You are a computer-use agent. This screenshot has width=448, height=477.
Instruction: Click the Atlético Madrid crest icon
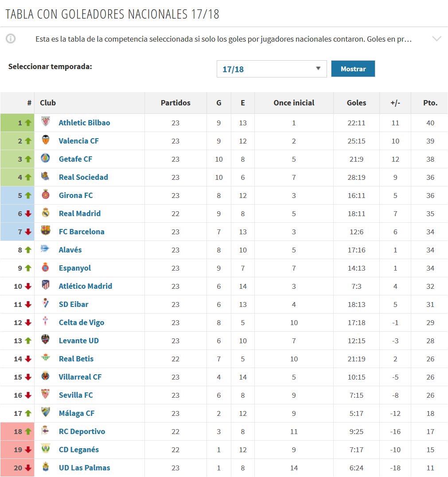[46, 286]
